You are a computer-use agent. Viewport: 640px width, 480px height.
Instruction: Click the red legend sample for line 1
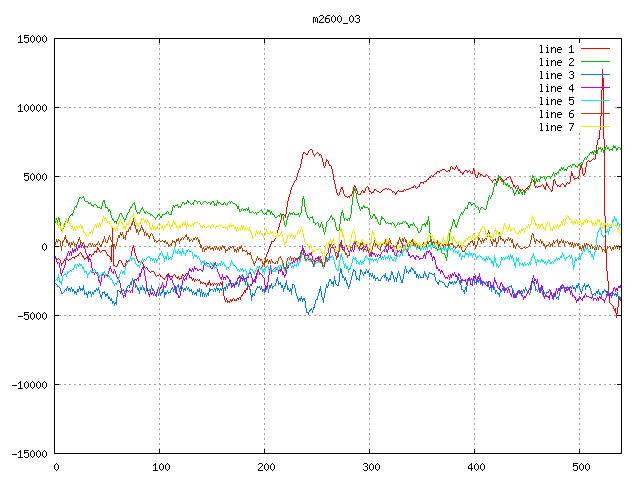[596, 49]
